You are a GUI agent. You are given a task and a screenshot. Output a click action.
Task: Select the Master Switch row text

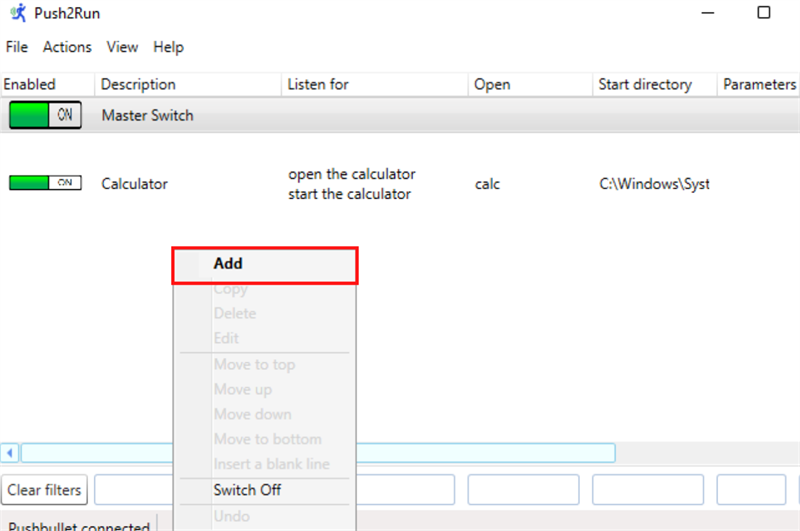(147, 115)
